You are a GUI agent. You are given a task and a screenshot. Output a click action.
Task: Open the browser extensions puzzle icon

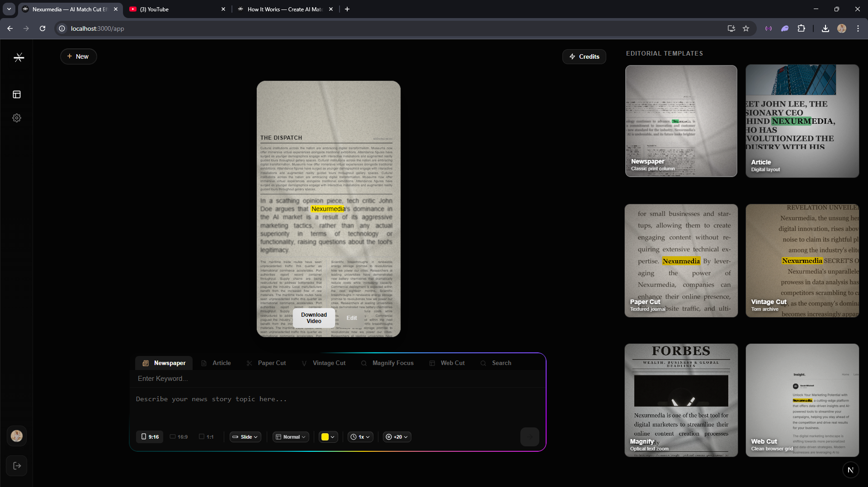801,28
